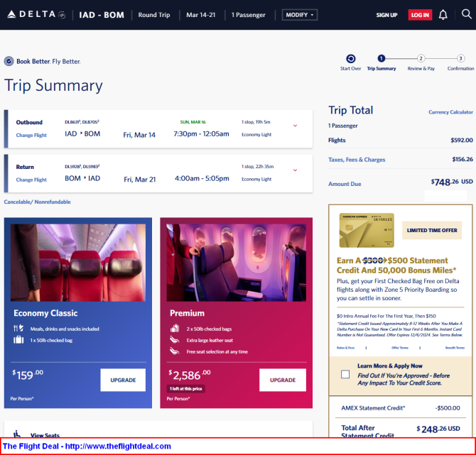The width and height of the screenshot is (476, 455).
Task: Open Currency Calculator link
Action: pyautogui.click(x=450, y=112)
